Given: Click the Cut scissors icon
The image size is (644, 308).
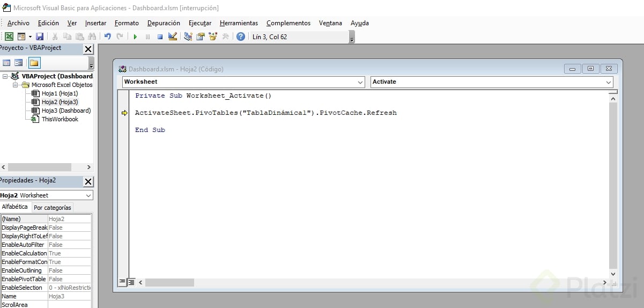Looking at the screenshot, I should point(55,36).
